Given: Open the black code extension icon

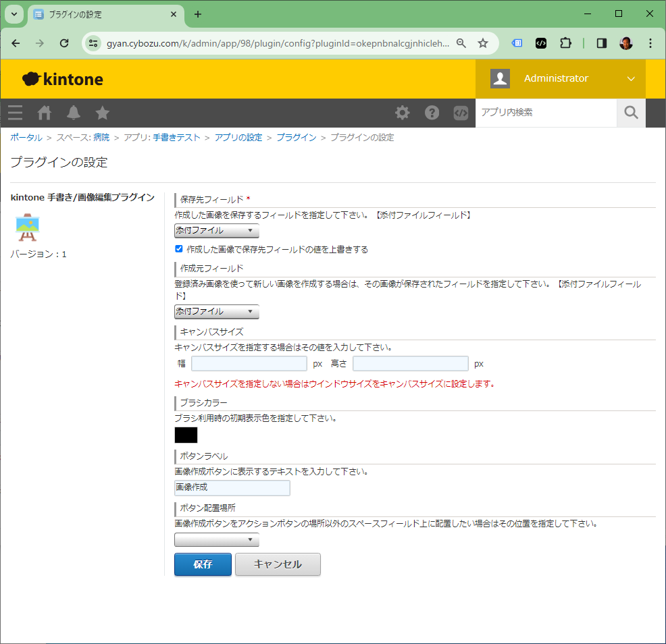Looking at the screenshot, I should (541, 43).
